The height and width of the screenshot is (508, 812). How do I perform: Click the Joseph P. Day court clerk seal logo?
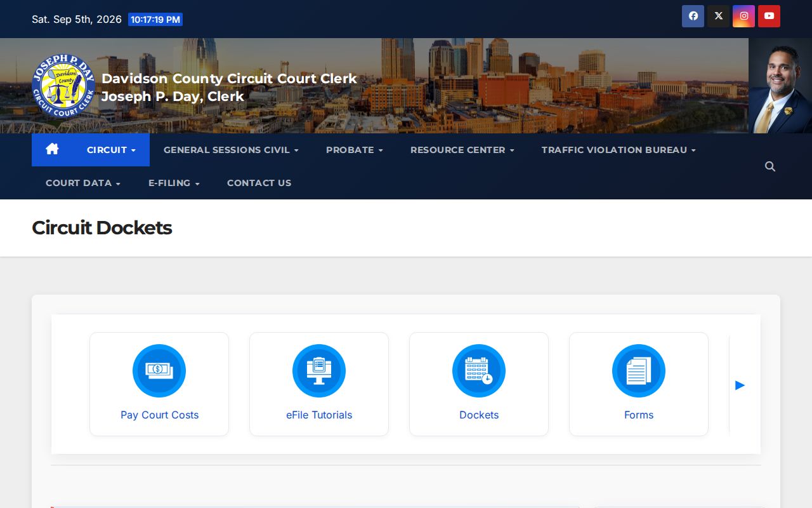click(x=63, y=86)
